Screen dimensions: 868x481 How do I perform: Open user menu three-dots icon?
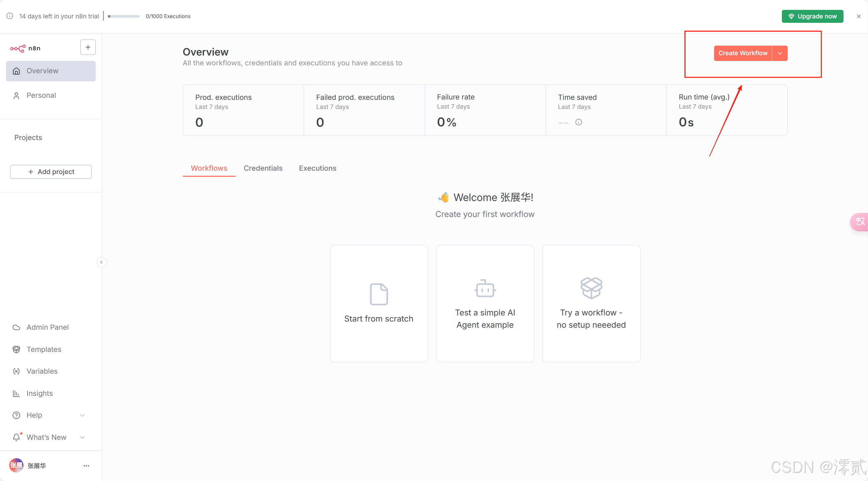(x=86, y=466)
